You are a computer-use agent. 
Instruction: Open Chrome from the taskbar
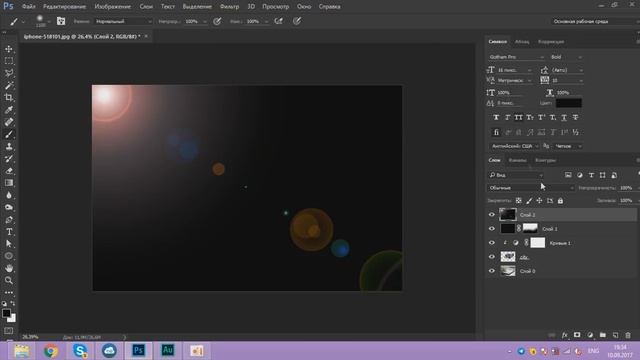tap(51, 351)
